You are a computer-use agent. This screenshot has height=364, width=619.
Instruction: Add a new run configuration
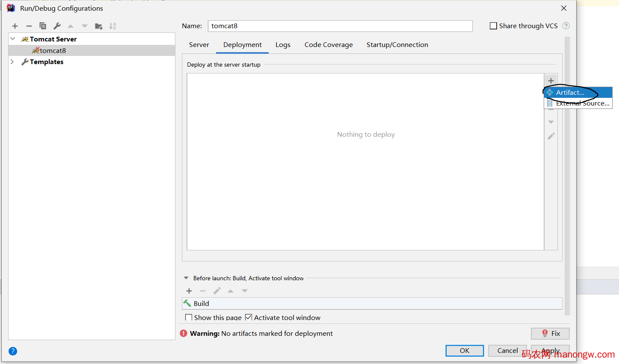pyautogui.click(x=15, y=26)
